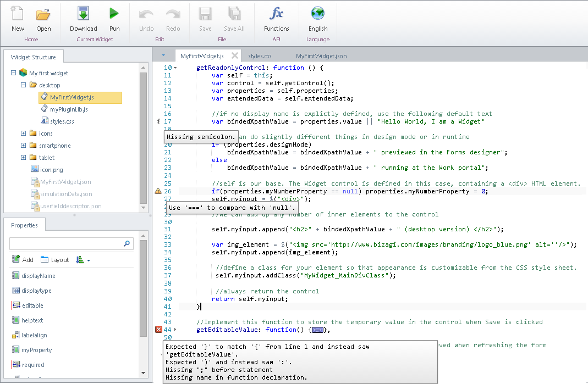Click the warning icon on line 26
This screenshot has width=588, height=384.
click(158, 191)
